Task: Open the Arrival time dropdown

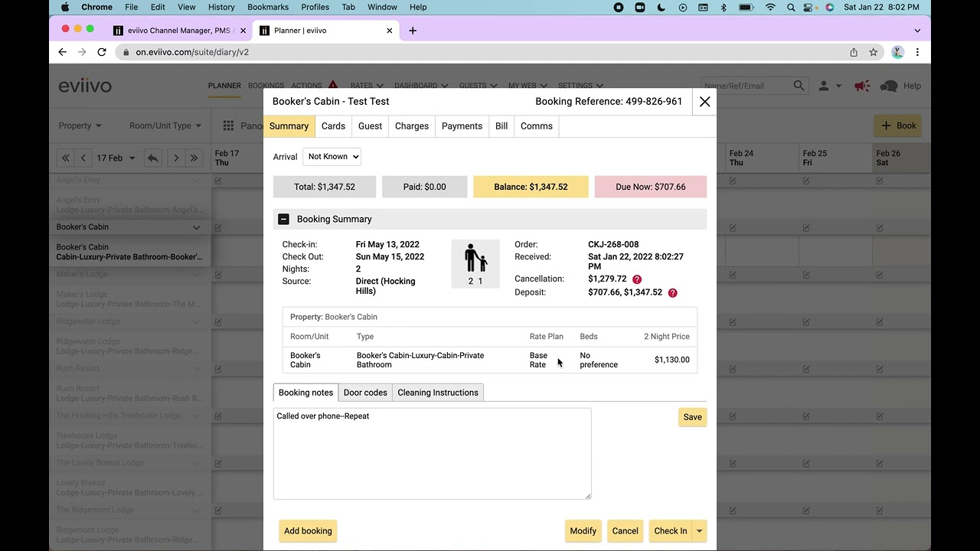Action: (x=332, y=156)
